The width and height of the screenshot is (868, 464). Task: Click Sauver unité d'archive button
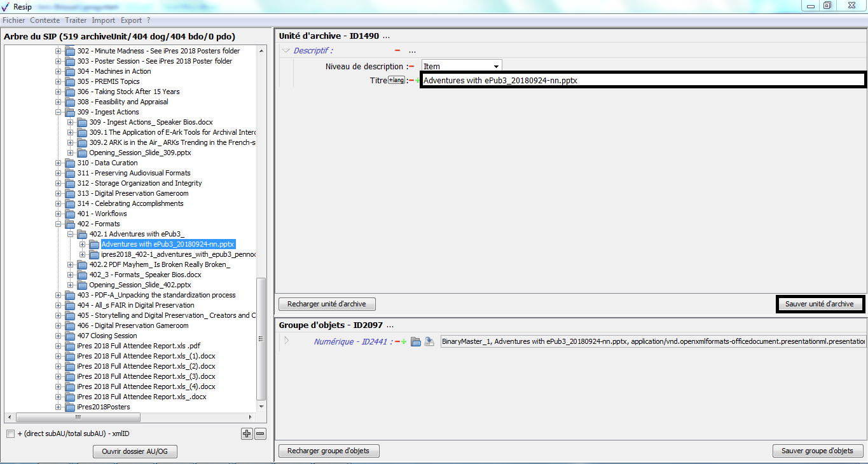click(x=819, y=304)
